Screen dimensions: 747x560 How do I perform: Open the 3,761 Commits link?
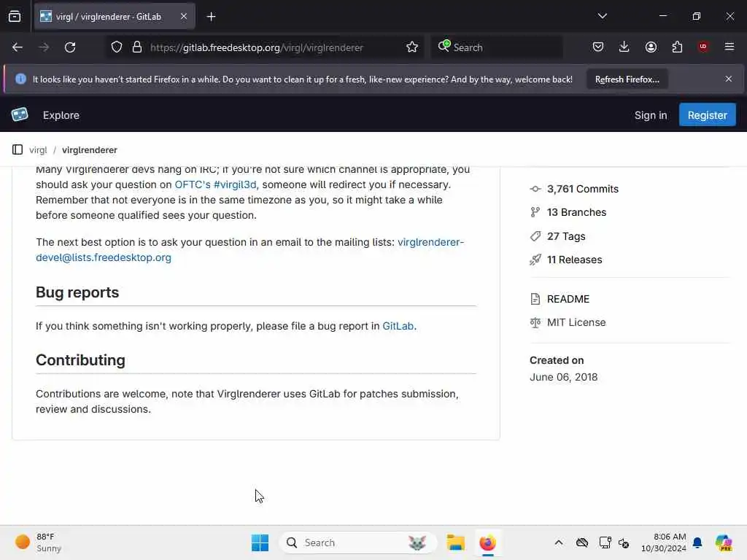pyautogui.click(x=583, y=189)
